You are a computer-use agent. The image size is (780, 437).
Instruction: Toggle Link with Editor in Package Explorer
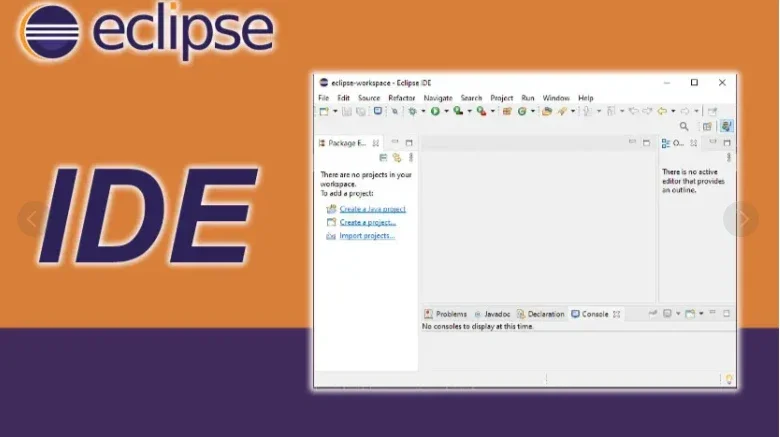[397, 158]
